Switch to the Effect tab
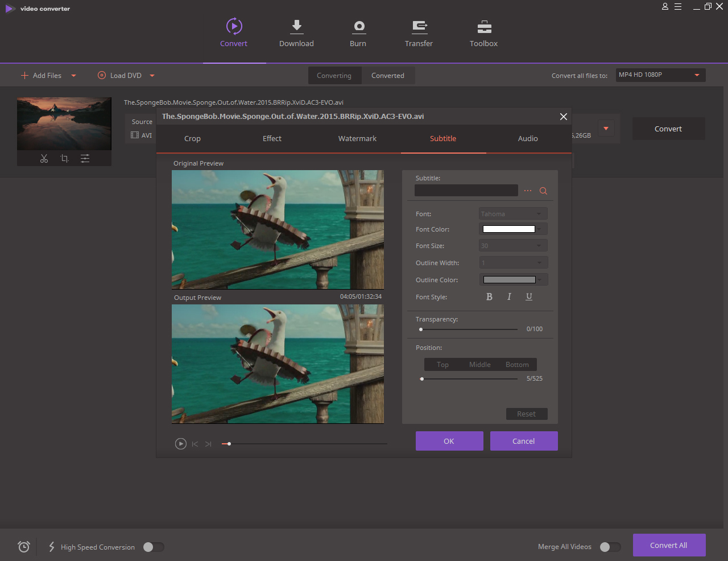The width and height of the screenshot is (728, 561). (272, 139)
